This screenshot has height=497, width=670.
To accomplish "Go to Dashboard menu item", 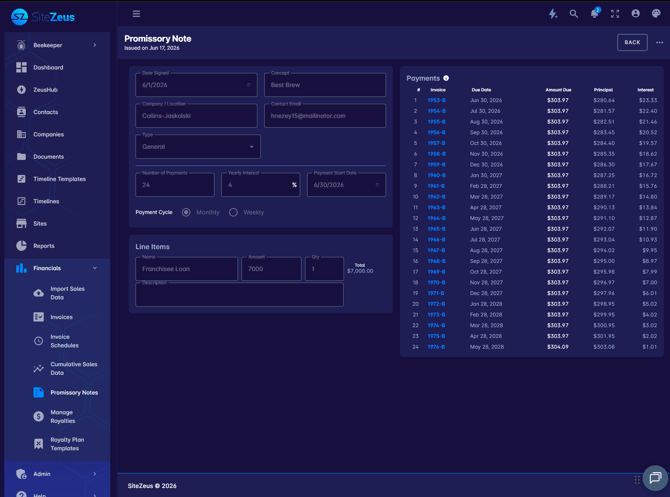I will pyautogui.click(x=48, y=68).
